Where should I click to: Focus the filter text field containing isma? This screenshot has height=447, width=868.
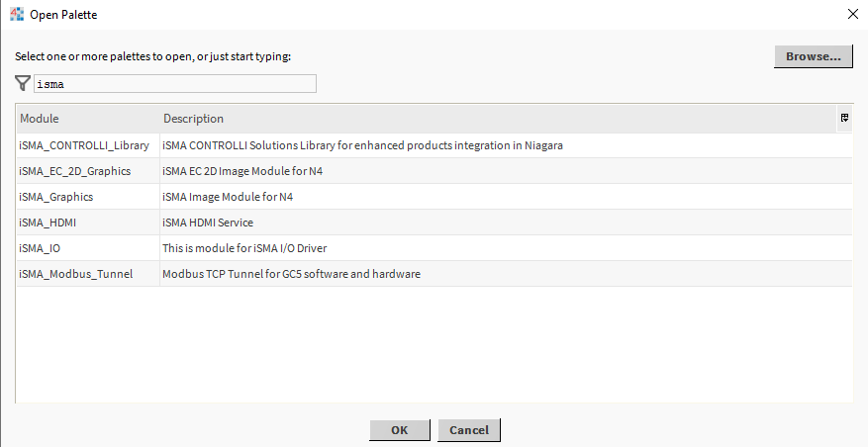pyautogui.click(x=175, y=84)
